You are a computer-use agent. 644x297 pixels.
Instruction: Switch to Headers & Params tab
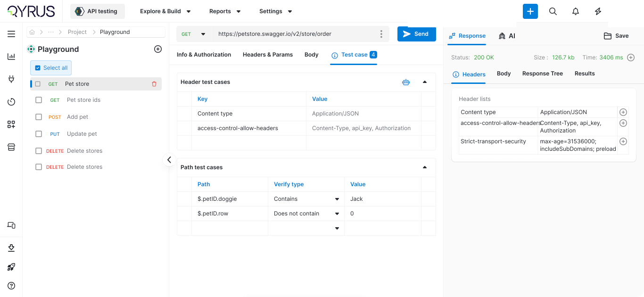tap(268, 55)
